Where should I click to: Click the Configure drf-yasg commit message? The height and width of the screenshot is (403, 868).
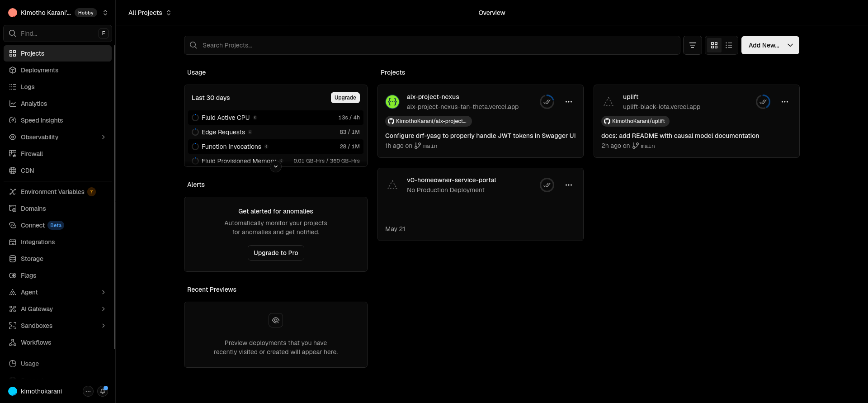[481, 136]
